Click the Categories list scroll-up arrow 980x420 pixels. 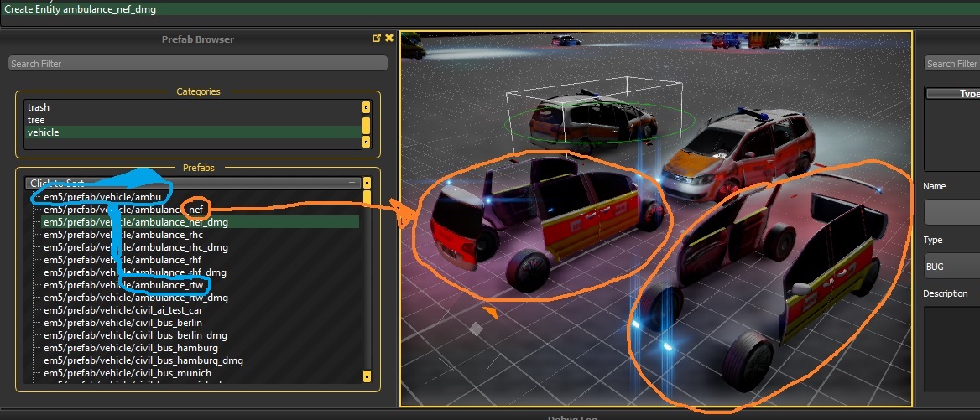tap(367, 107)
